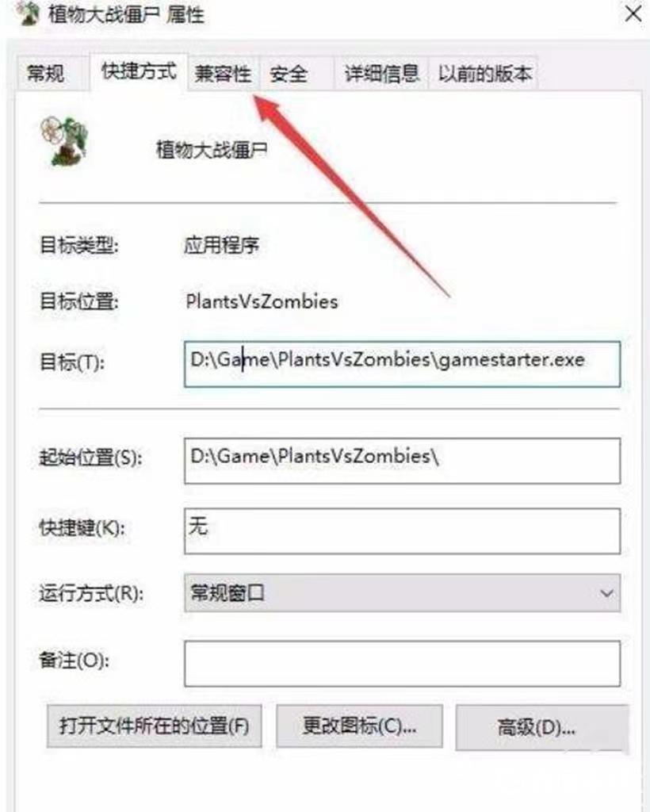Image resolution: width=650 pixels, height=812 pixels.
Task: Click the 起始位置(S) input field
Action: (402, 461)
